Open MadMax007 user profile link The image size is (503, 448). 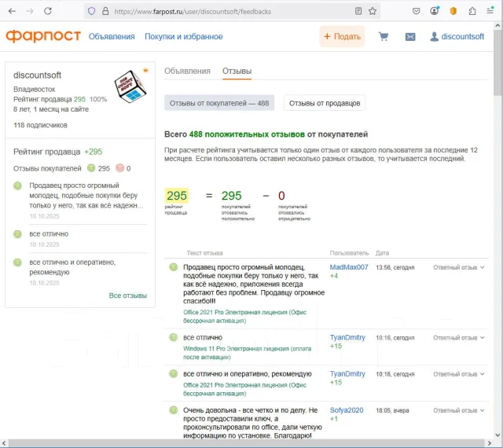point(349,267)
